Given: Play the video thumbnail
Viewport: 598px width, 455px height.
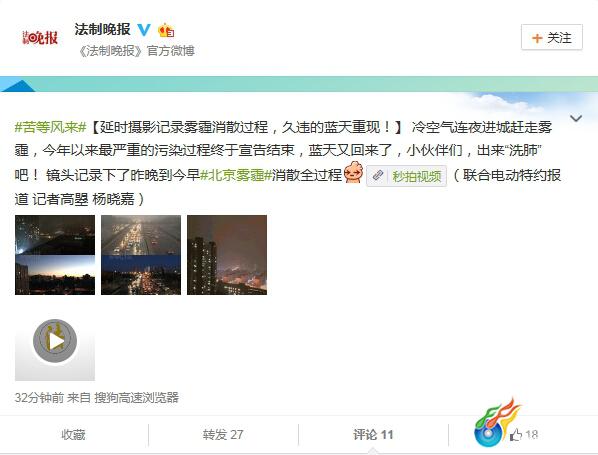Looking at the screenshot, I should [55, 341].
